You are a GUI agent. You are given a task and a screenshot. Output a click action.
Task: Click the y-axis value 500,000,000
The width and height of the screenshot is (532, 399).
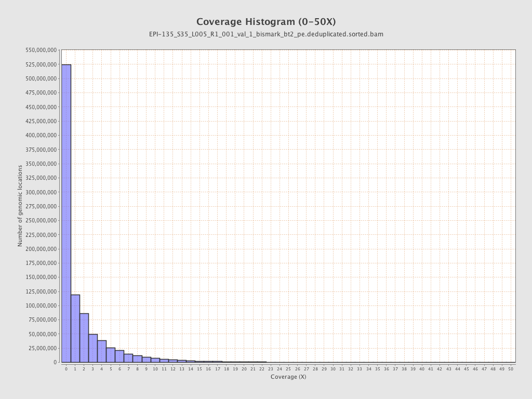[41, 78]
